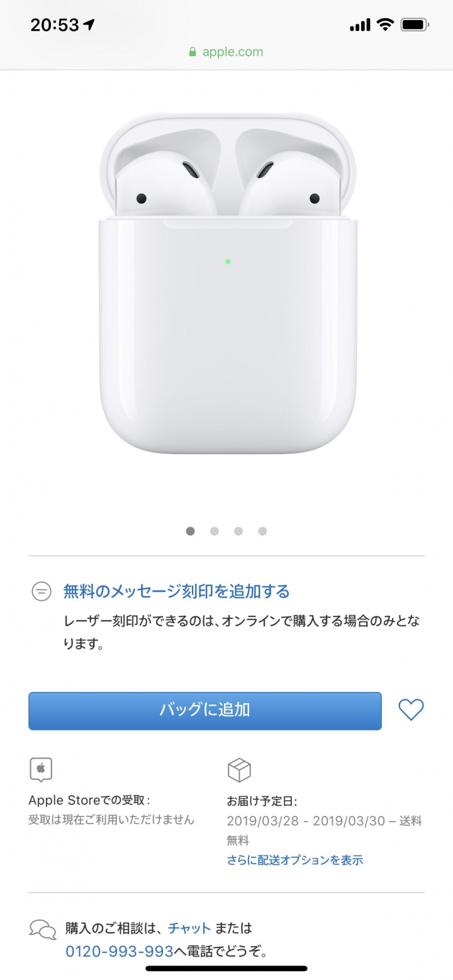The image size is (453, 980).
Task: Select the second image carousel dot
Action: pos(215,531)
